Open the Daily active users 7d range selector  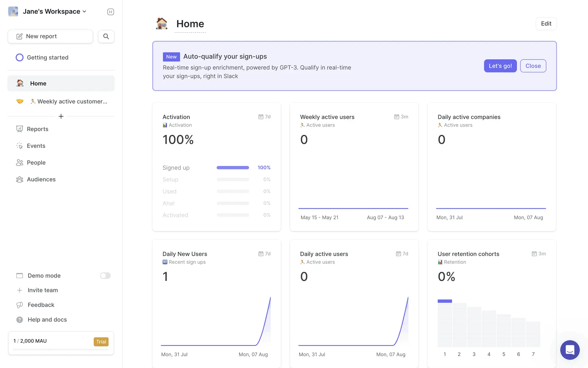[402, 254]
